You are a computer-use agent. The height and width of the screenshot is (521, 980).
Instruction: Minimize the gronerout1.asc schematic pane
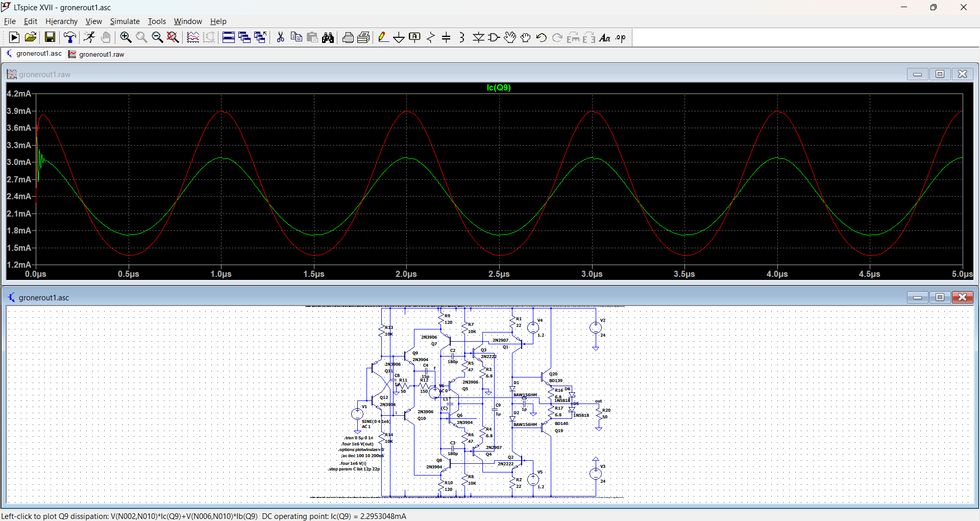click(917, 297)
